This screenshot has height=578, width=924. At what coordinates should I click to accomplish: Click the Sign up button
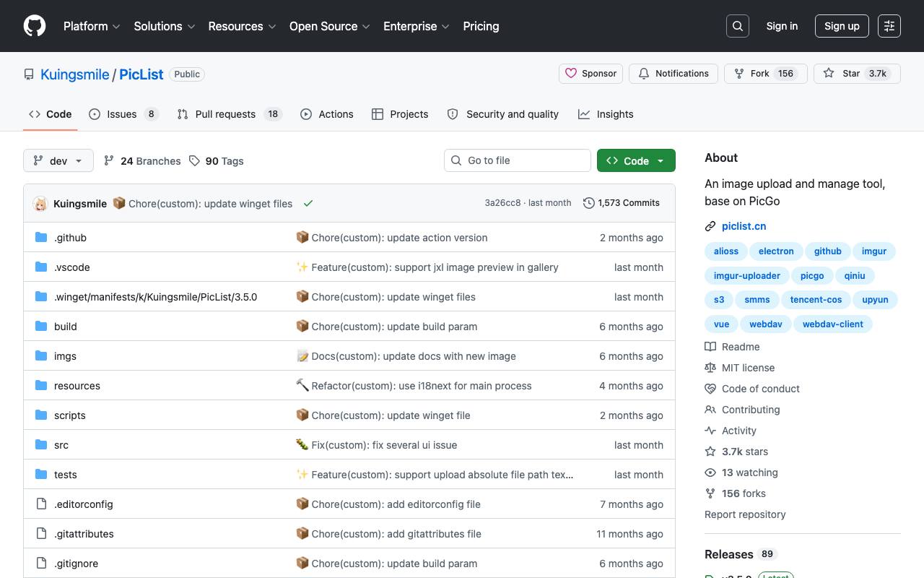842,26
